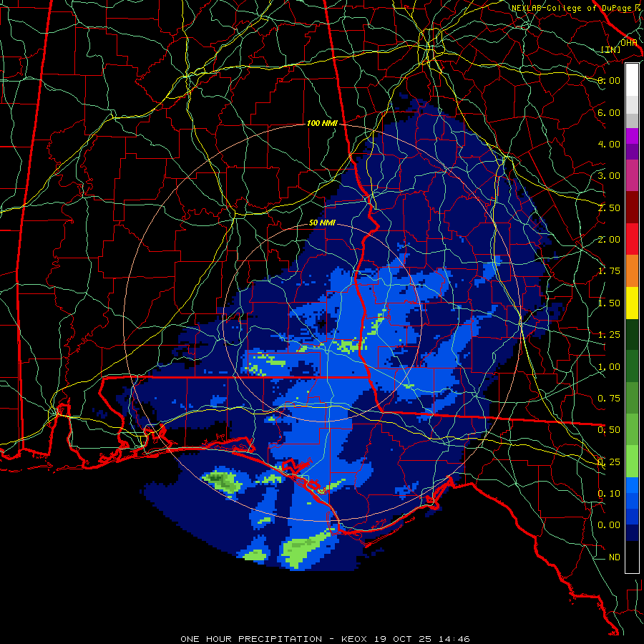Click the '1.00' legend value
Viewport: 644px width, 644px height.
(609, 367)
